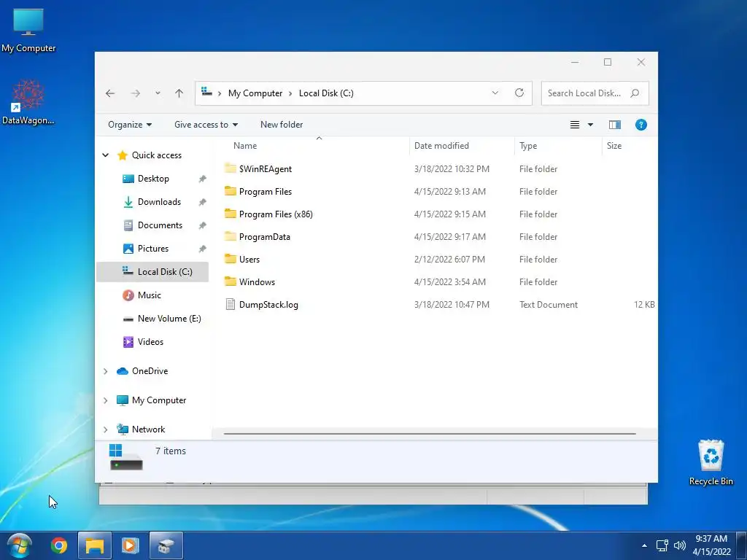Open Pictures in the sidebar
Screen dimensions: 747x560
pos(153,249)
